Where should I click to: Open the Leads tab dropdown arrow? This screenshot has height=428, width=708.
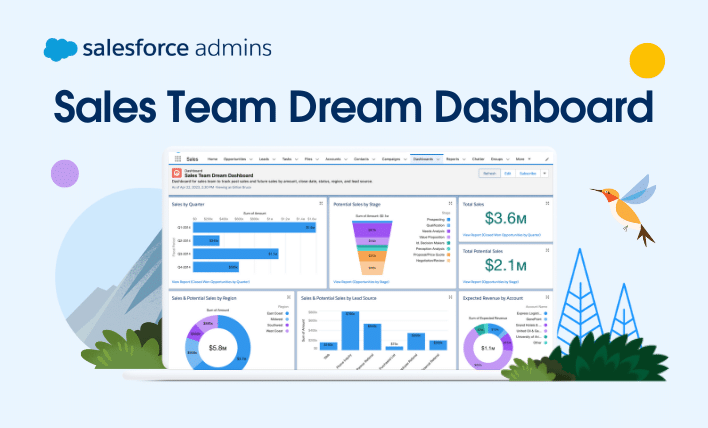coord(274,159)
